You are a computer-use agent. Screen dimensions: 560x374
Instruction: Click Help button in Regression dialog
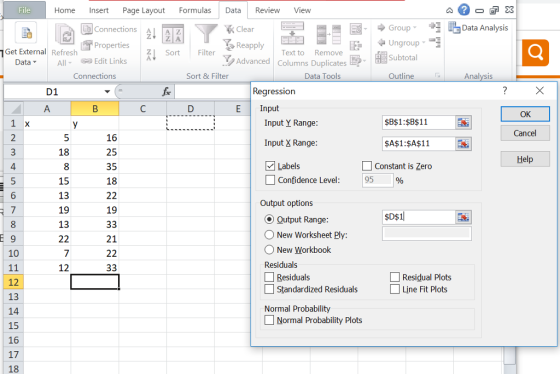point(525,159)
